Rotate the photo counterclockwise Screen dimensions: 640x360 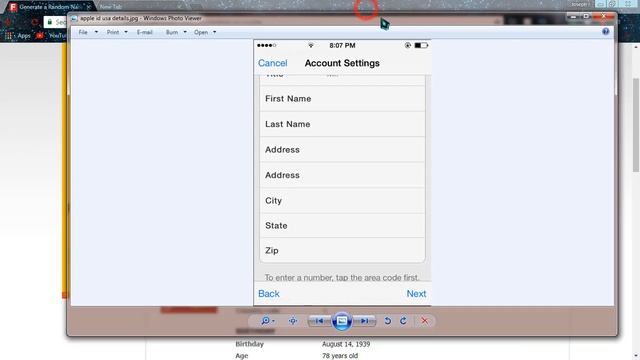387,321
